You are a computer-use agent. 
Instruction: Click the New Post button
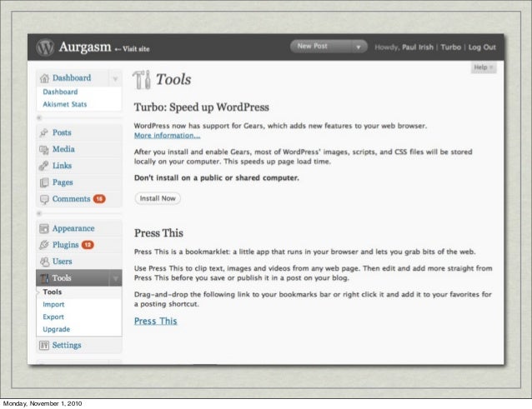coord(321,47)
